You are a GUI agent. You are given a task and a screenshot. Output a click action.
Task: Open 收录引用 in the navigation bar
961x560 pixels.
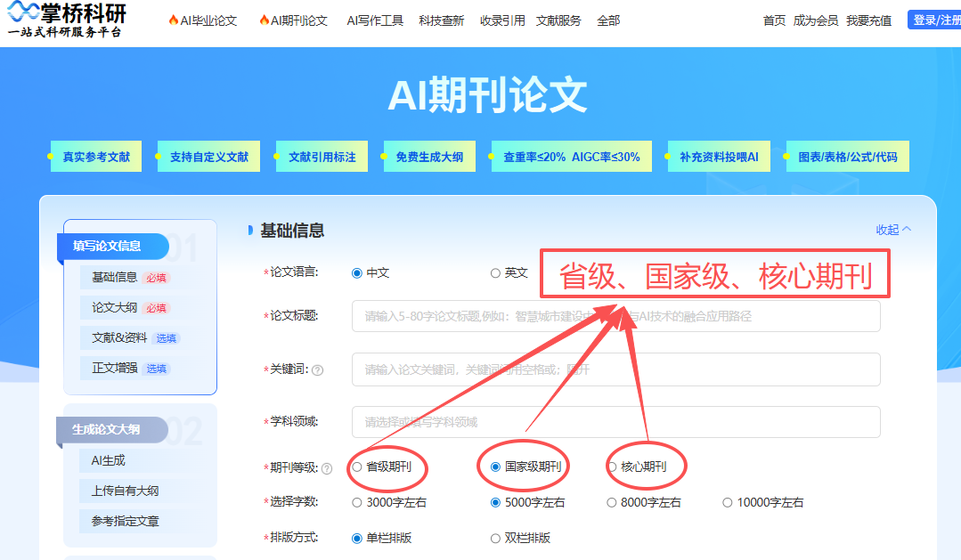[502, 20]
